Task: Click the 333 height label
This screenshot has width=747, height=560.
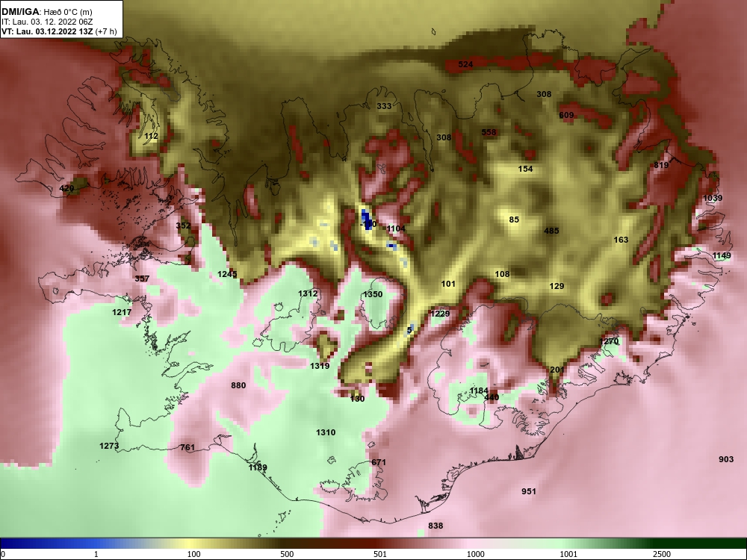Action: pos(384,106)
